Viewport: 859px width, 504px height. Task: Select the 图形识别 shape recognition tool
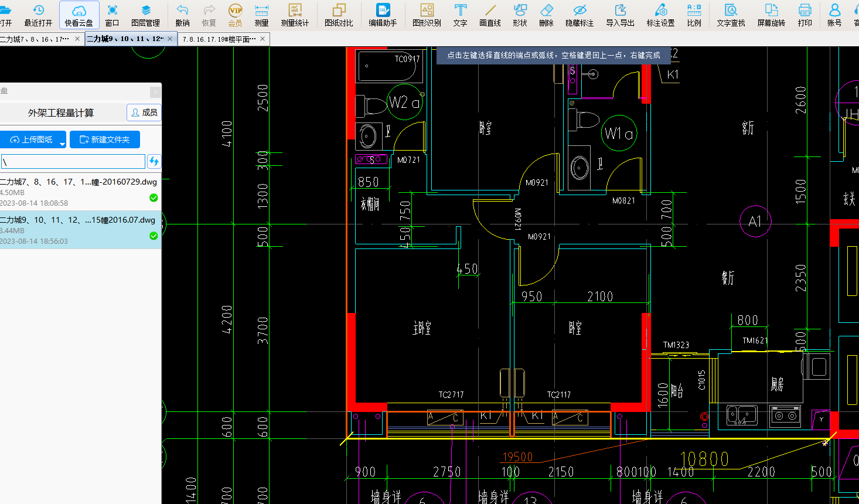427,15
